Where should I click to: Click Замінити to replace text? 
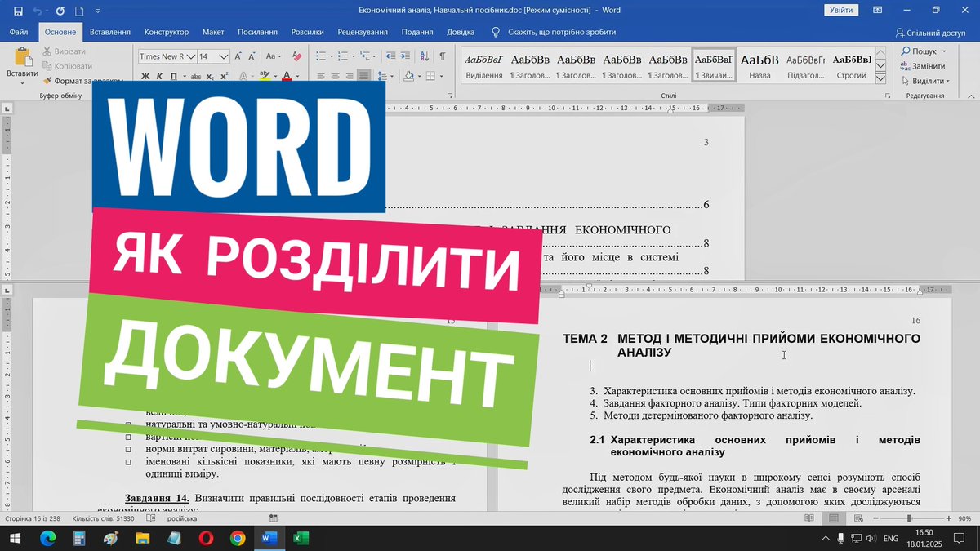[924, 66]
